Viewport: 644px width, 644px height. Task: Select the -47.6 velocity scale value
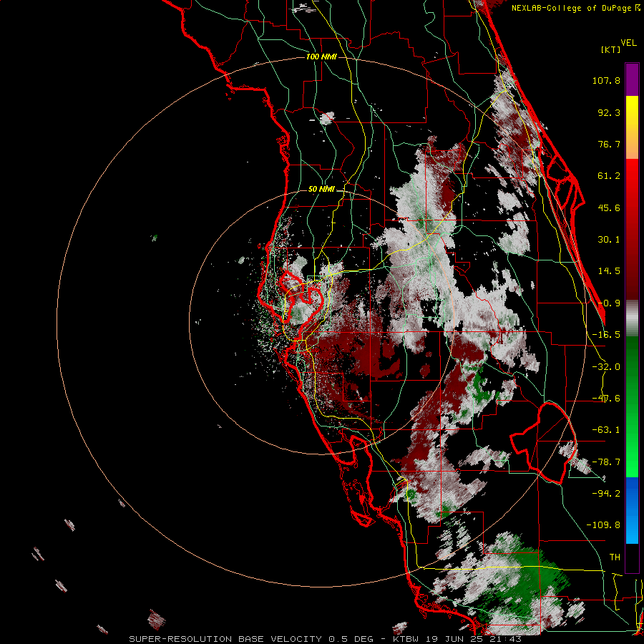pyautogui.click(x=606, y=399)
